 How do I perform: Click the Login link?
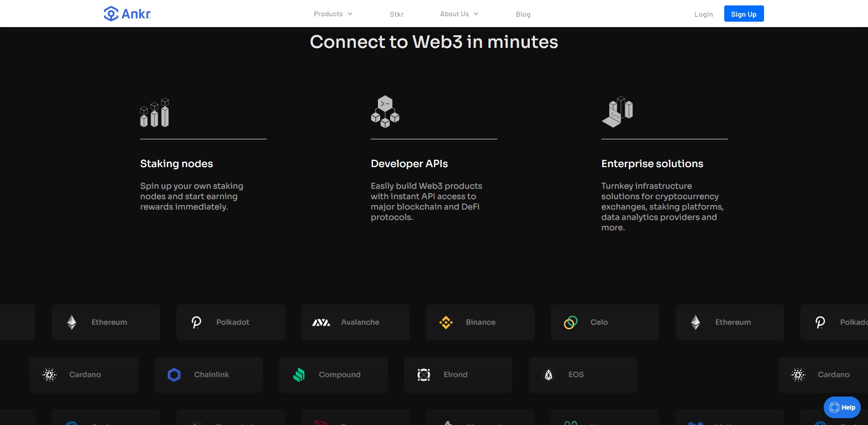[x=703, y=14]
